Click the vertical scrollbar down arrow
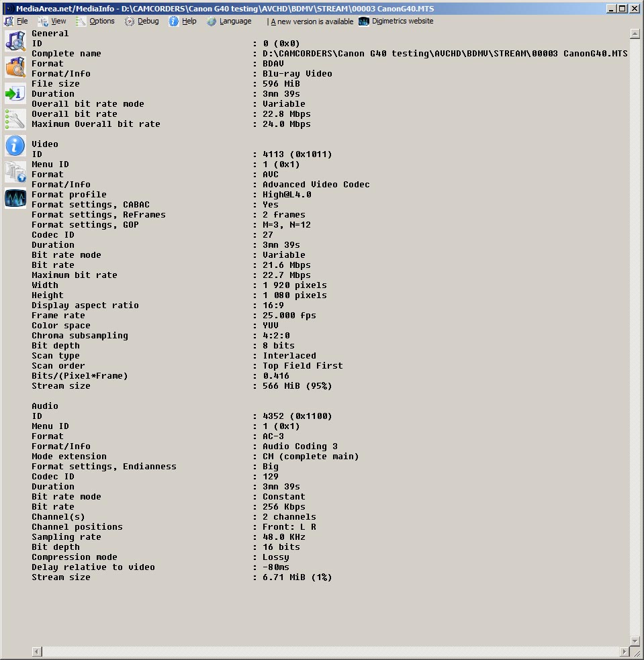This screenshot has height=660, width=644. point(635,641)
